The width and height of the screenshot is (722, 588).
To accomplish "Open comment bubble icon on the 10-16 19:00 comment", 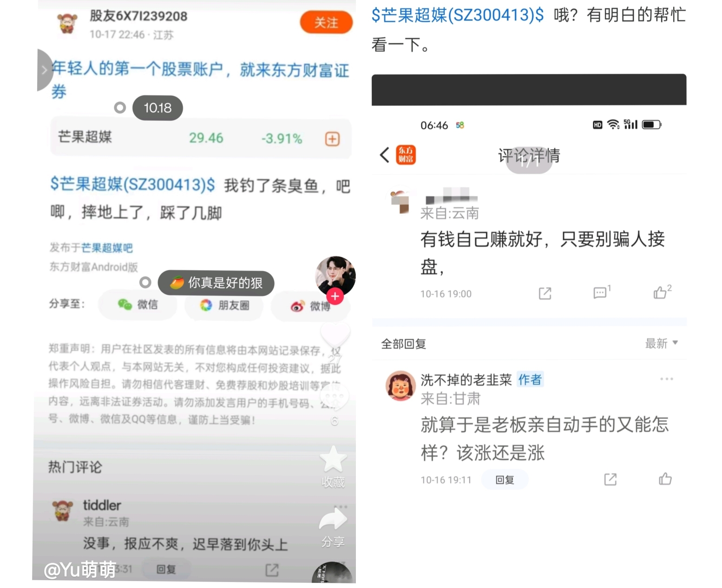I will pyautogui.click(x=602, y=292).
